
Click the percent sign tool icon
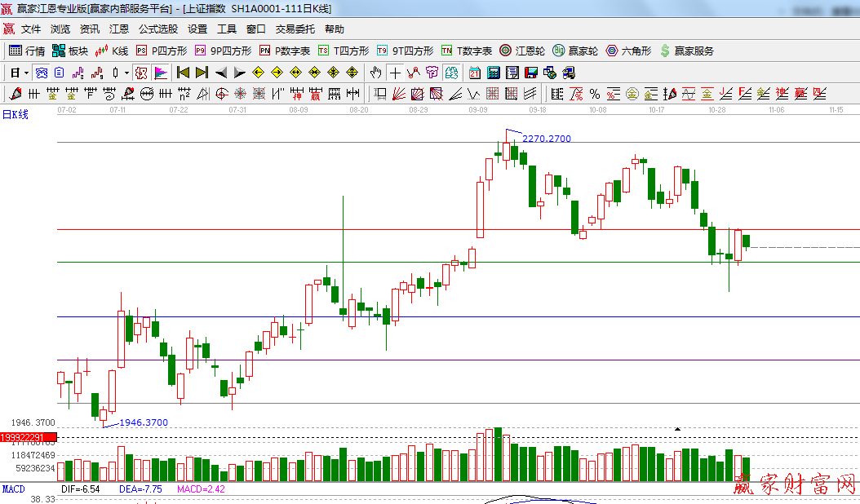[x=595, y=94]
